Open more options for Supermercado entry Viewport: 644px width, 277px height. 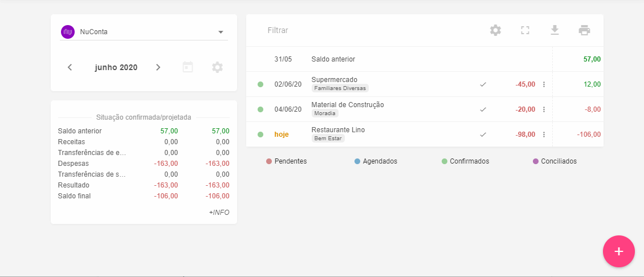(x=544, y=84)
